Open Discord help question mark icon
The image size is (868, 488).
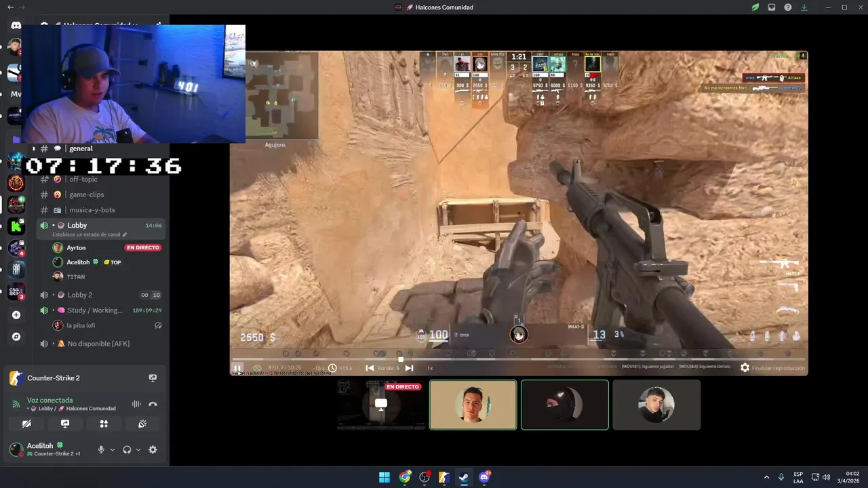click(788, 7)
